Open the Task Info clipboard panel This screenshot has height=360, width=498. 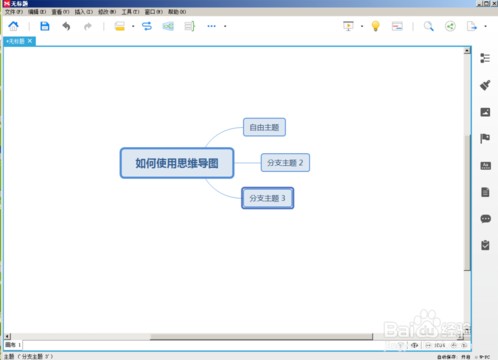point(485,245)
